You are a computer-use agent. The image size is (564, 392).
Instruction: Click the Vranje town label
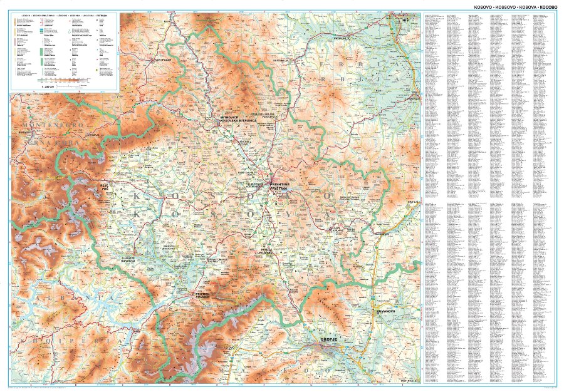[411, 202]
